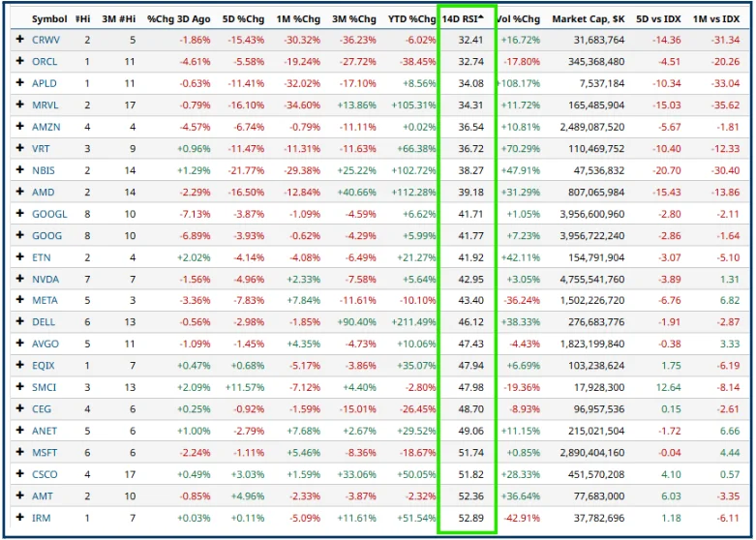756x540 pixels.
Task: Sort by 3M %Chg column header
Action: (x=354, y=19)
